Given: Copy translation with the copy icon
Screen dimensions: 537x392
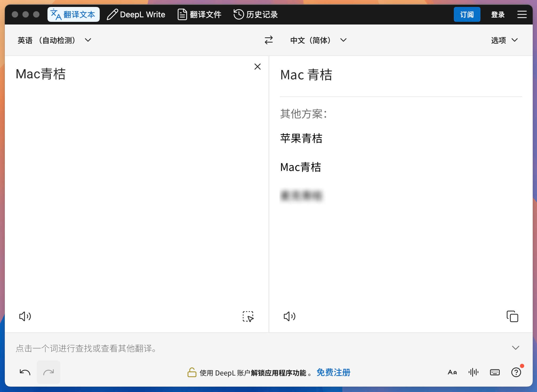Looking at the screenshot, I should pos(512,316).
